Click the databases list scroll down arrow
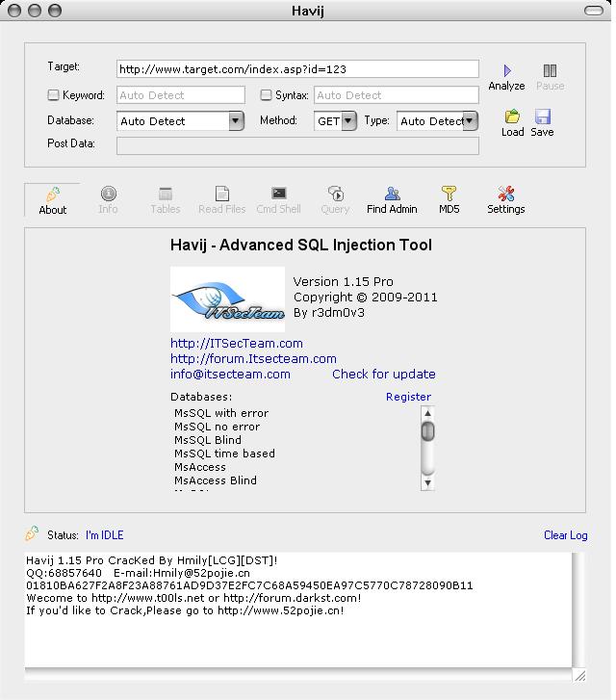 click(427, 482)
